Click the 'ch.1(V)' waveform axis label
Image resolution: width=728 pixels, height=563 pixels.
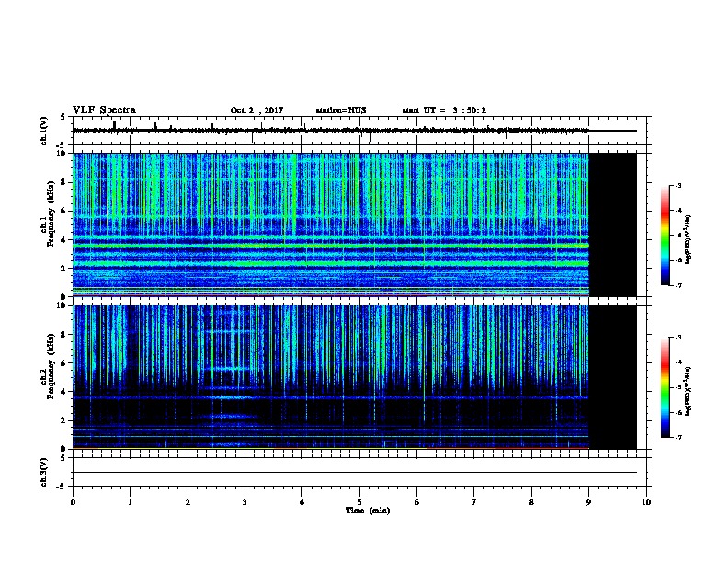coord(44,131)
